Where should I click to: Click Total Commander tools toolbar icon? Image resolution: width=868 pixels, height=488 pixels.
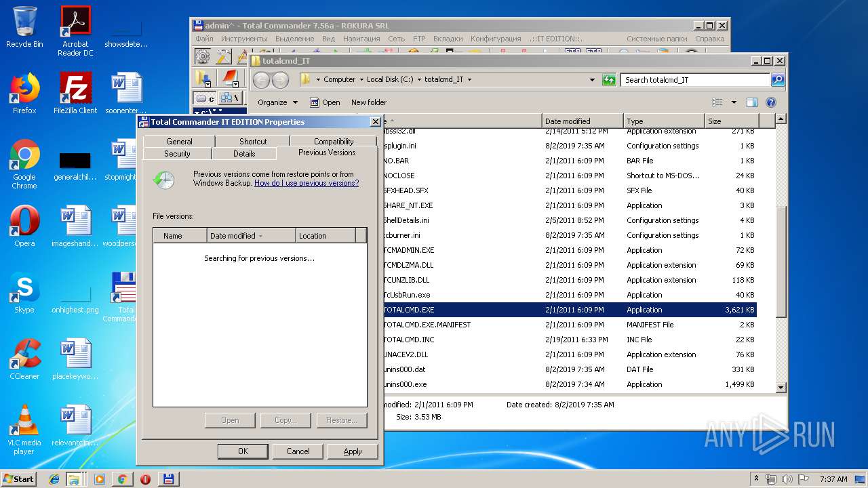[223, 56]
